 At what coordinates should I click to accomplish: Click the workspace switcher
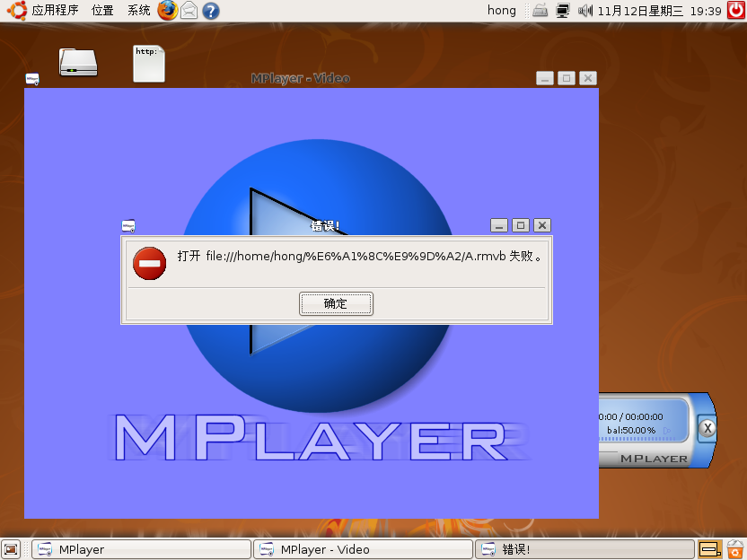710,549
